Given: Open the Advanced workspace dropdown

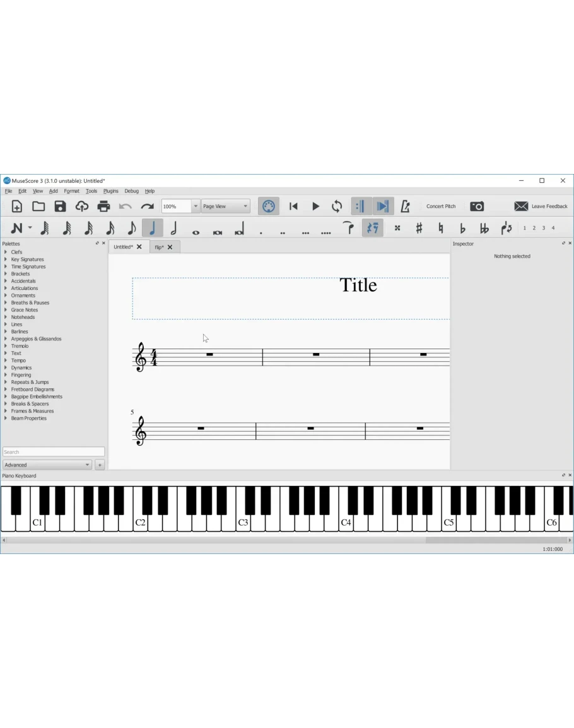Looking at the screenshot, I should click(x=47, y=465).
